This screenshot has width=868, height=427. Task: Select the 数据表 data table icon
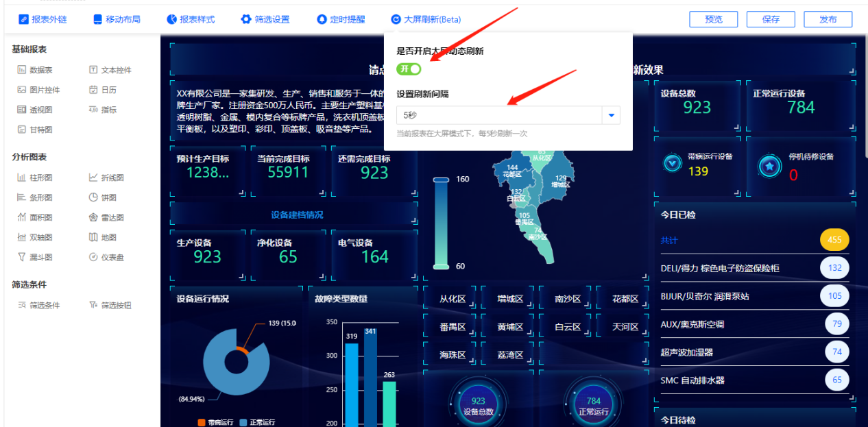click(x=22, y=70)
